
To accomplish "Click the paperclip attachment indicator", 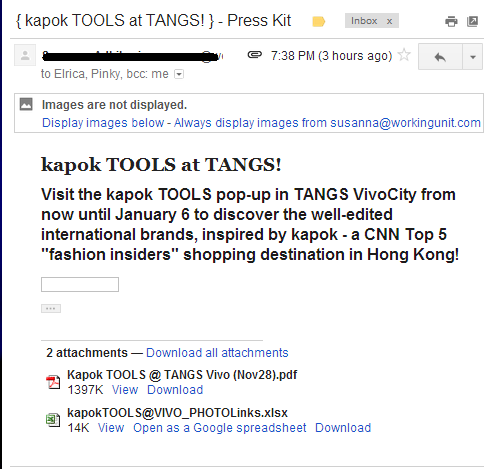I will click(255, 54).
